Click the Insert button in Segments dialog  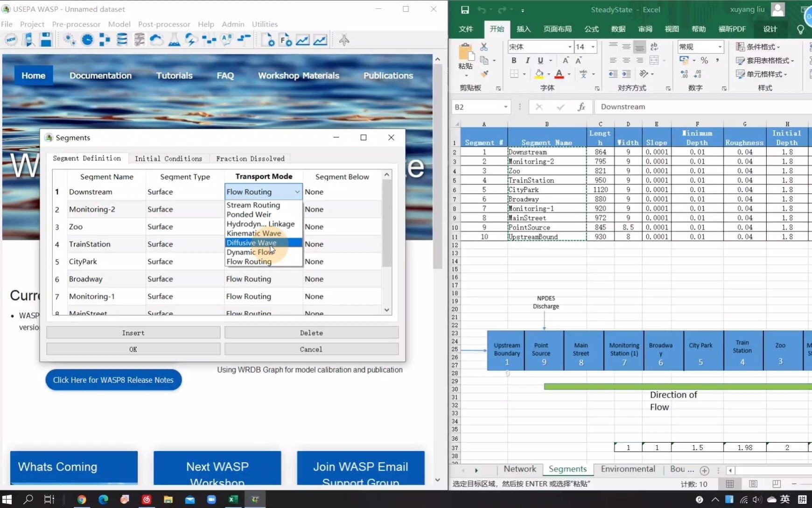pyautogui.click(x=133, y=333)
